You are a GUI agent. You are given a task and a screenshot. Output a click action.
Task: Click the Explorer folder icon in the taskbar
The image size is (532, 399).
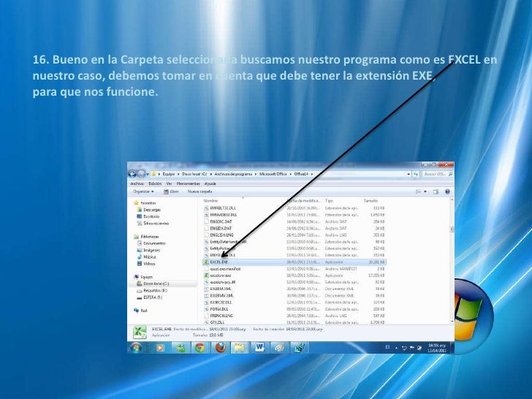pyautogui.click(x=240, y=348)
